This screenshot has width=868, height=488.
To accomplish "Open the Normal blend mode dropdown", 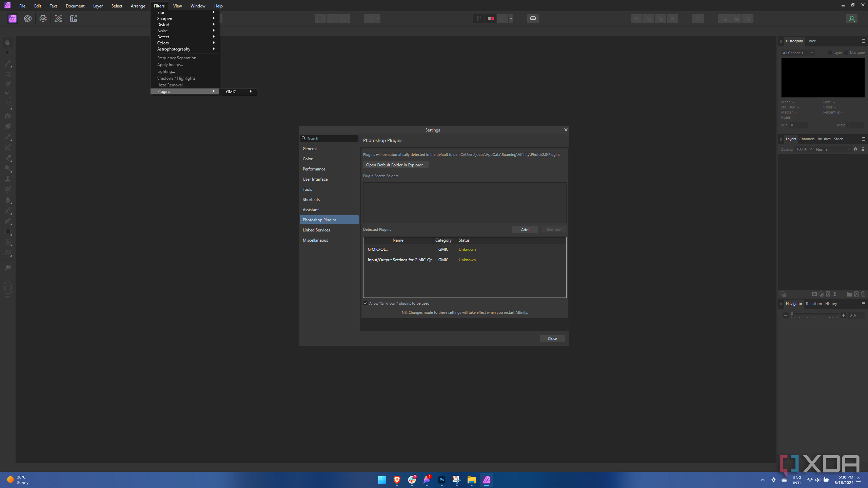I will [x=833, y=149].
